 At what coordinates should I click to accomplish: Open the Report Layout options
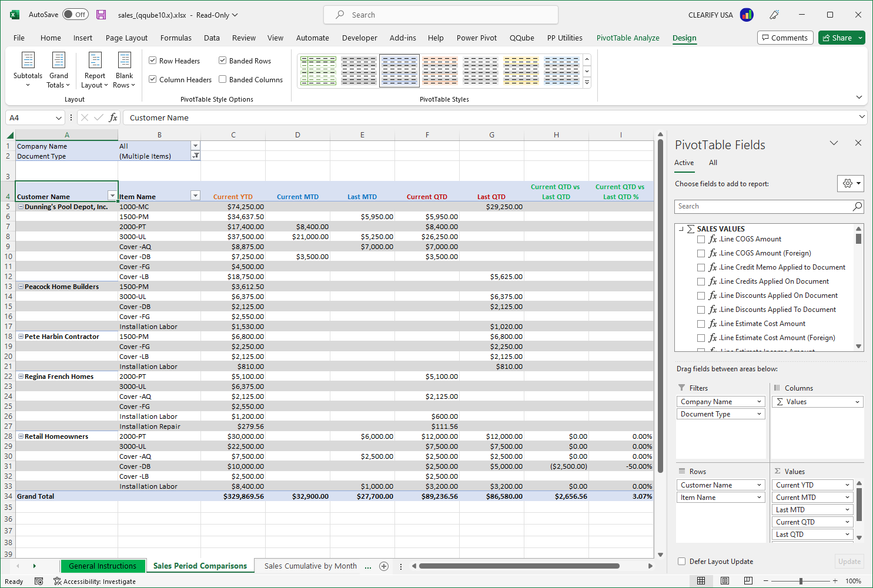[x=94, y=70]
